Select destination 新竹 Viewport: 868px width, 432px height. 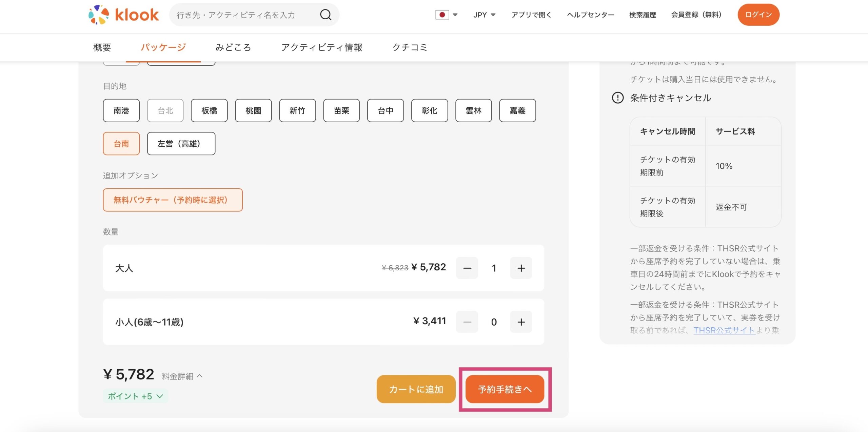pos(297,110)
